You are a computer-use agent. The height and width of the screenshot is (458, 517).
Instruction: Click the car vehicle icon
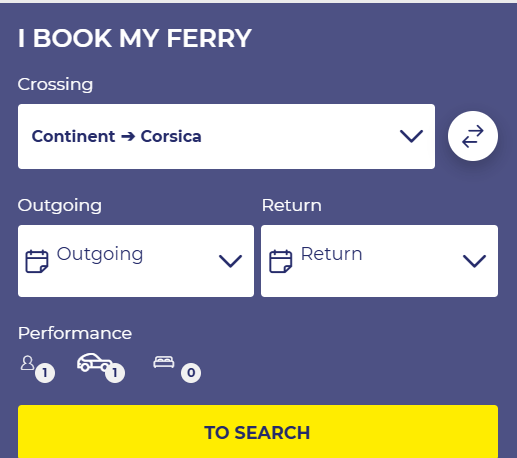tap(94, 362)
